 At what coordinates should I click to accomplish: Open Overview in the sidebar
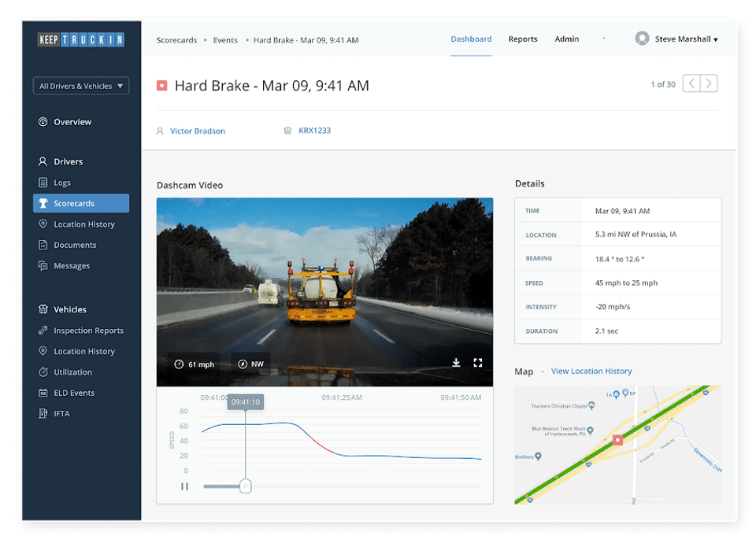pos(72,122)
